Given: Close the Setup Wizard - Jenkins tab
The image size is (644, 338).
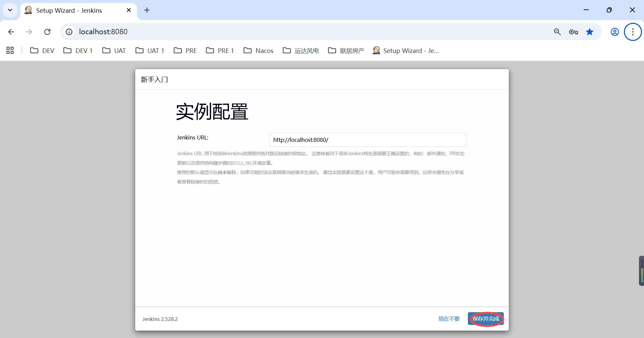Looking at the screenshot, I should pos(129,10).
